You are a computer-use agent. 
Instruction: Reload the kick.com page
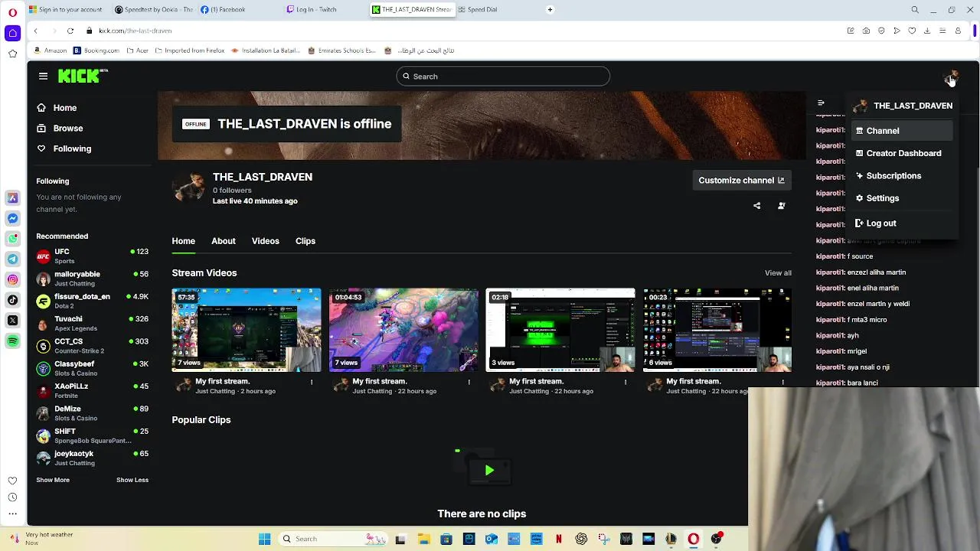[70, 31]
